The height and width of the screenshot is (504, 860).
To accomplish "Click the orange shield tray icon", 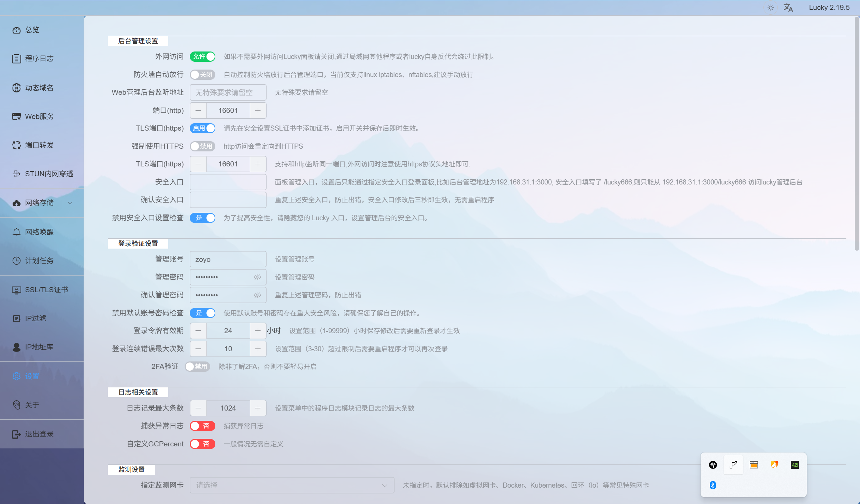I will pyautogui.click(x=774, y=464).
